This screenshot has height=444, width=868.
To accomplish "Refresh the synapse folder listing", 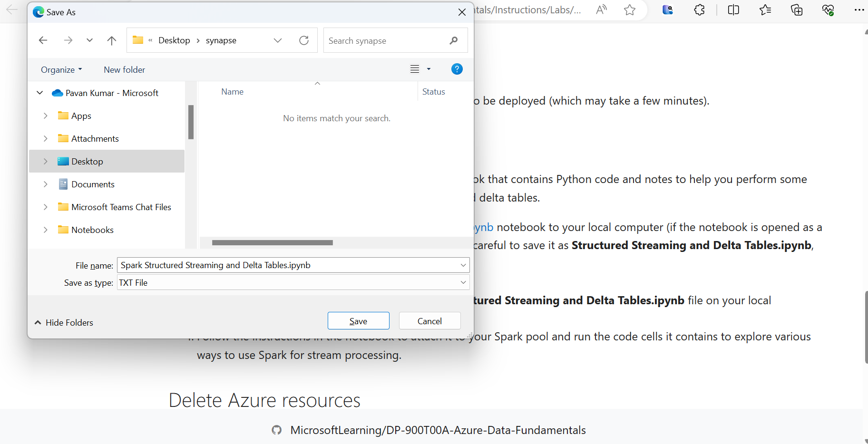I will click(x=304, y=40).
